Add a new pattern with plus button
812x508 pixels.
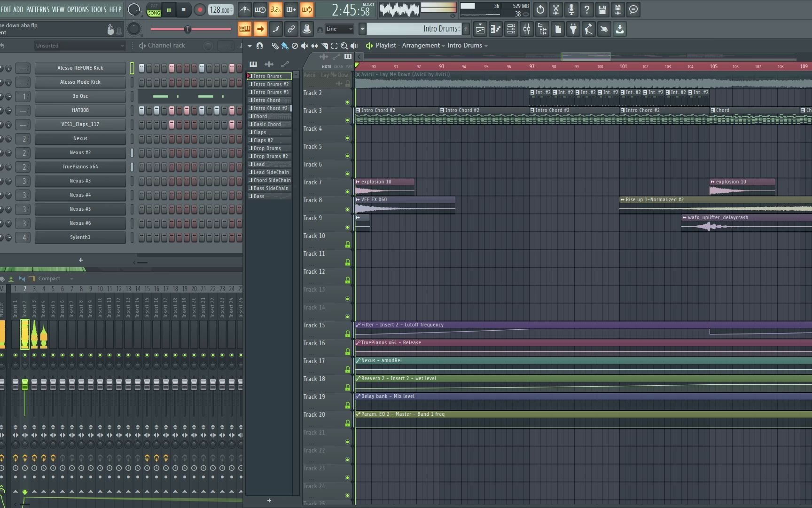(x=466, y=29)
